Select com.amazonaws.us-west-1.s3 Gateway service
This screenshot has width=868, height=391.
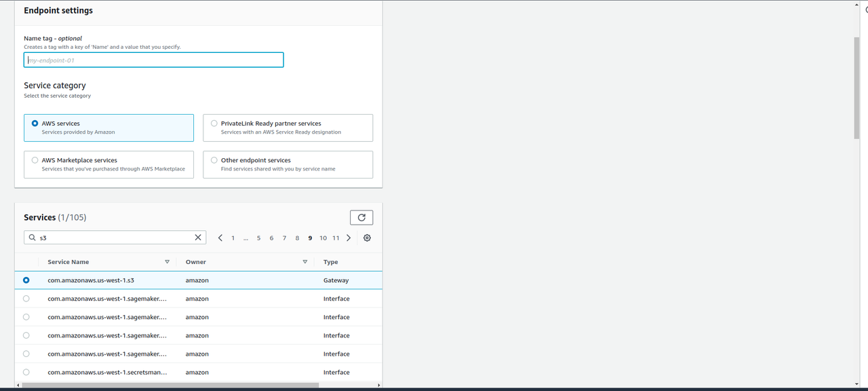(x=26, y=280)
